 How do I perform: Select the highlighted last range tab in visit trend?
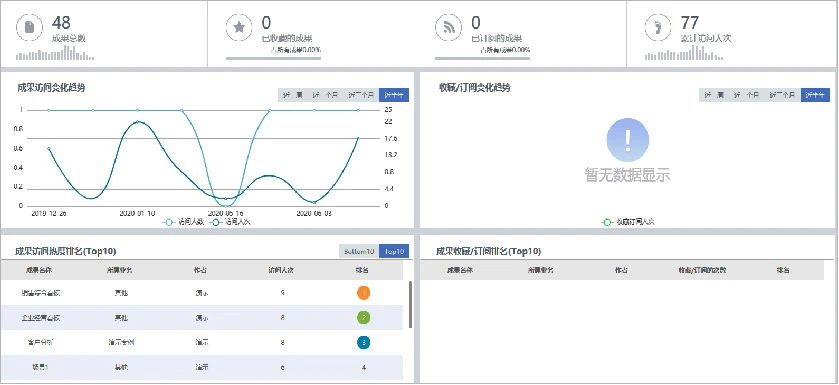click(x=394, y=95)
